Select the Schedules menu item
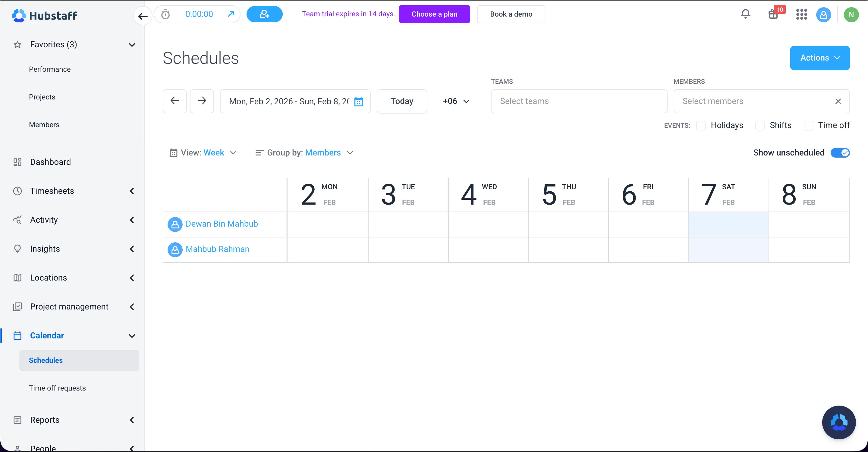The height and width of the screenshot is (452, 868). pos(79,360)
